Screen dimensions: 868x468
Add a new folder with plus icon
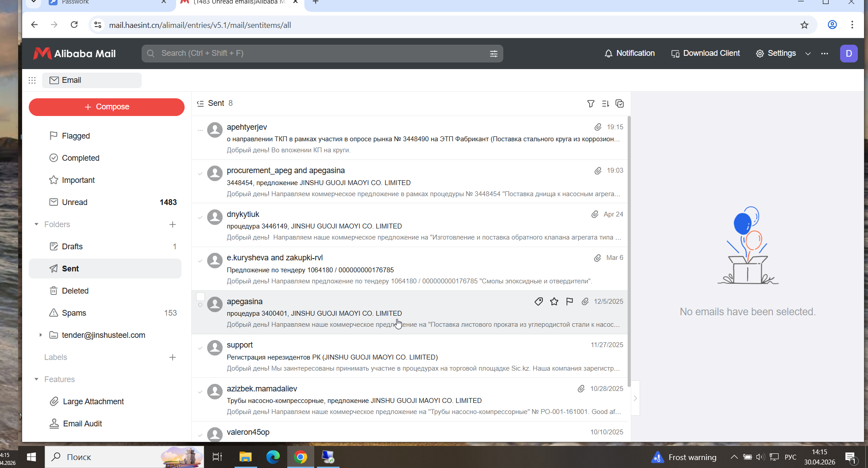tap(173, 224)
